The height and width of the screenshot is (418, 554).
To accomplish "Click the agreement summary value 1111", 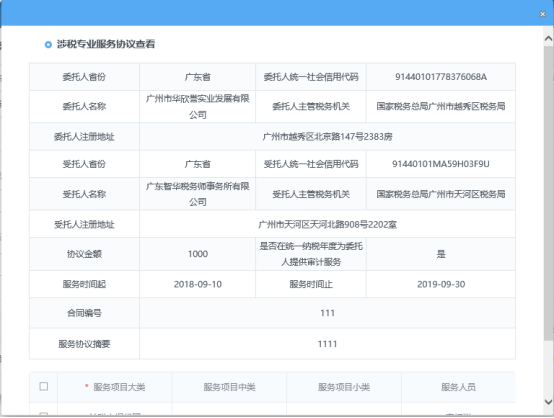I will tap(328, 344).
